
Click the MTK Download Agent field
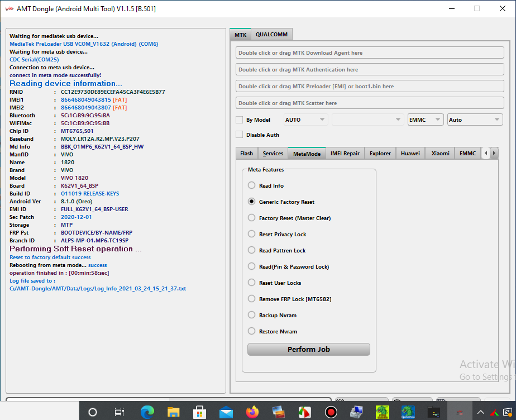tap(370, 52)
